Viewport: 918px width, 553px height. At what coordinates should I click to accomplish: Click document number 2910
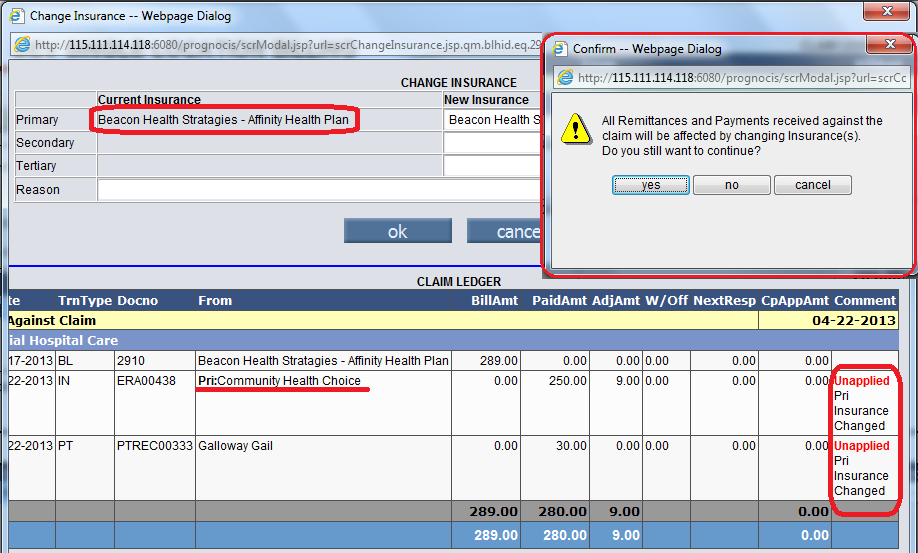(x=131, y=361)
